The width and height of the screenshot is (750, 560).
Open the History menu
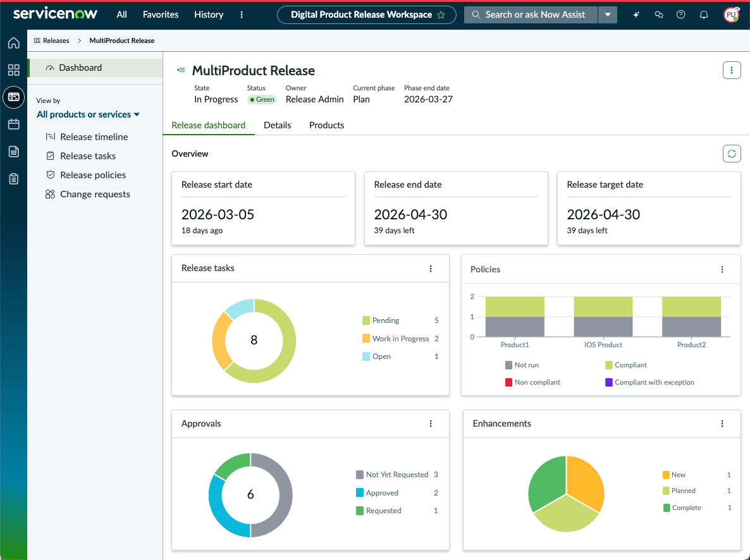pos(209,15)
